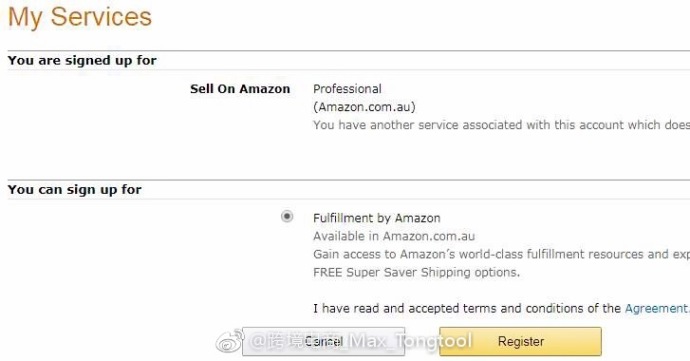This screenshot has width=690, height=361.
Task: Click the Weibo logo watermark icon
Action: coord(229,341)
